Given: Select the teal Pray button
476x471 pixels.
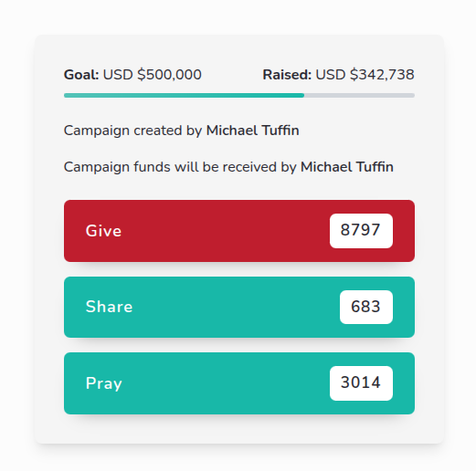Looking at the screenshot, I should tap(239, 383).
